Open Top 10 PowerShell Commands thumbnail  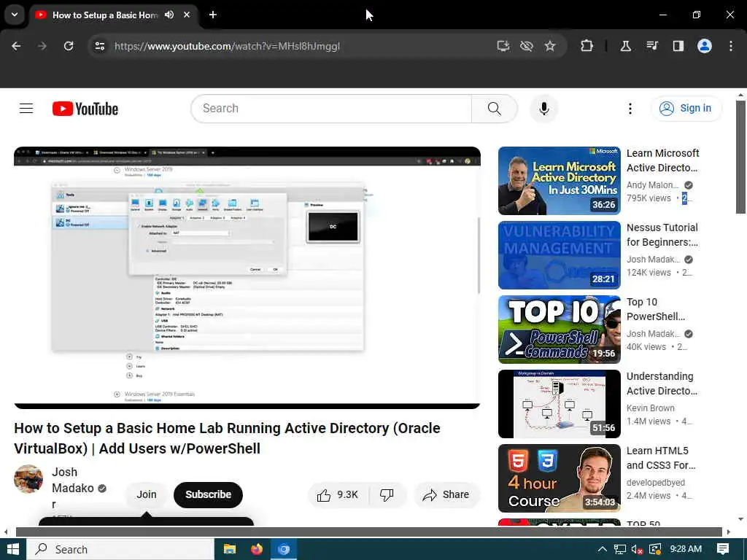[x=560, y=330]
